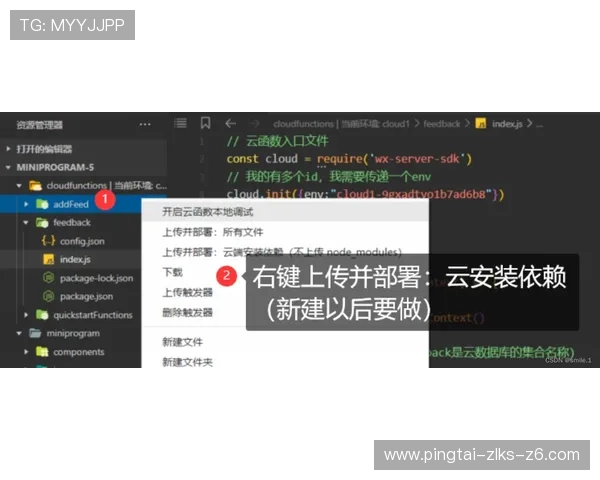
Task: Click the index.js breadcrumb segment
Action: (507, 124)
